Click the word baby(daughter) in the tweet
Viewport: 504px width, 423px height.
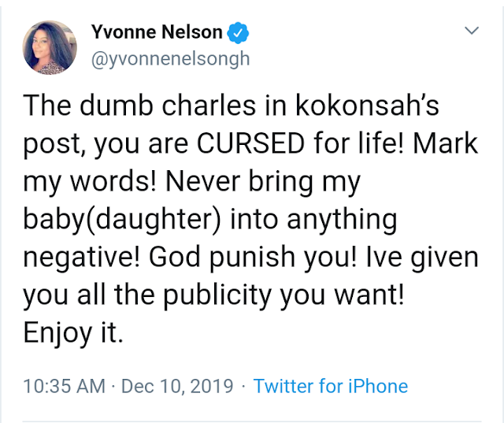point(122,220)
